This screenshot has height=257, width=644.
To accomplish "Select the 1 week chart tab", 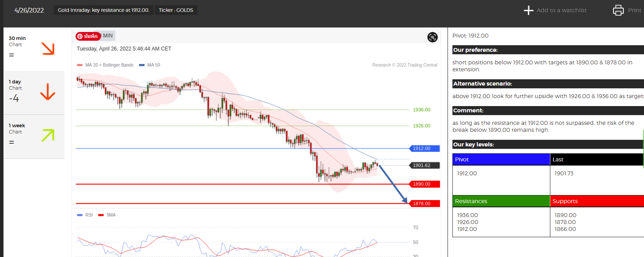I will (x=34, y=137).
